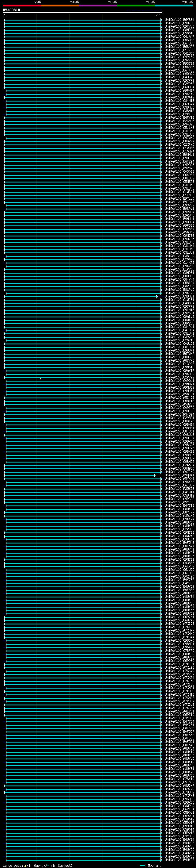Select the UniRef100_Q8SAT2 entry
196x868 pixels.
[x=179, y=97]
